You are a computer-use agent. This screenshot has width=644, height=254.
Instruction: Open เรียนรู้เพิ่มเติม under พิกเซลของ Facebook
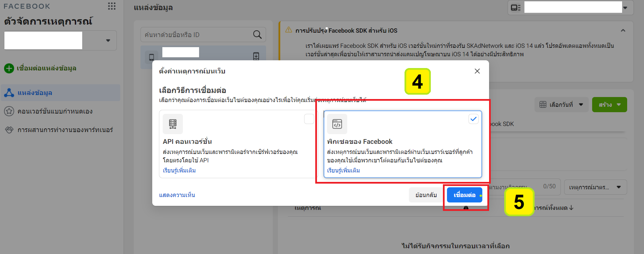pyautogui.click(x=344, y=170)
